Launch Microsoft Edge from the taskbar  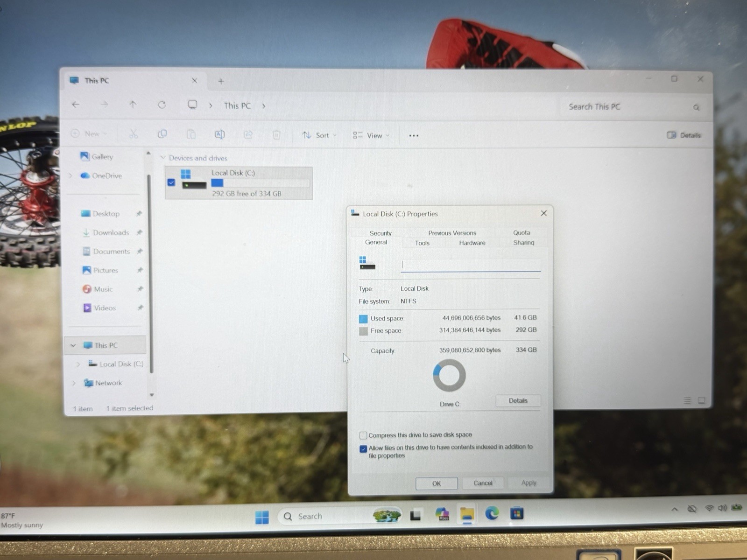[x=492, y=513]
